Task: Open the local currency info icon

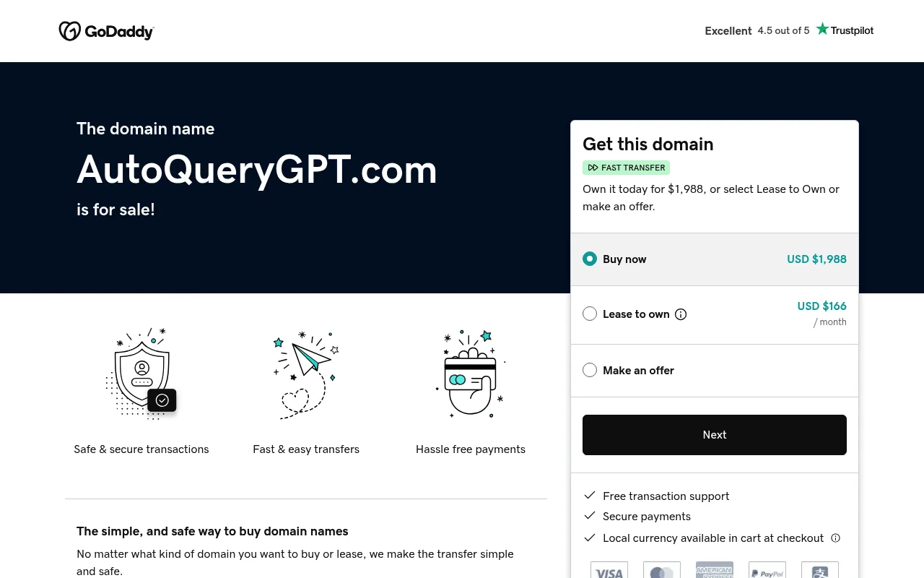Action: [835, 538]
